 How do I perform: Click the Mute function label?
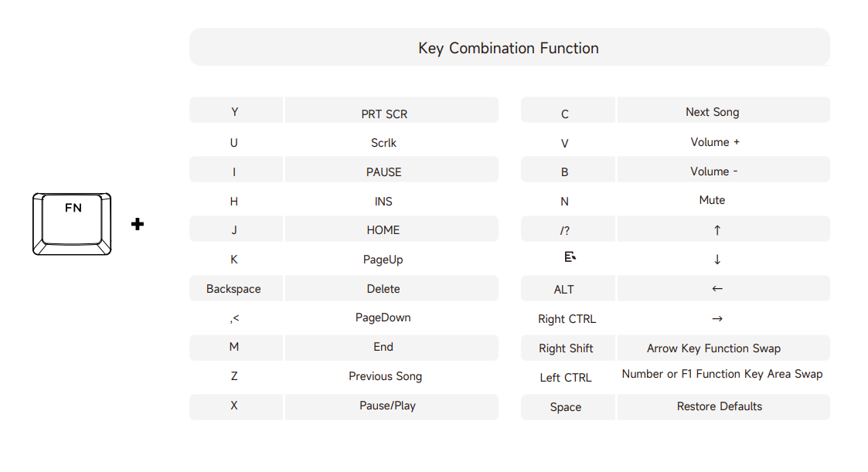click(x=712, y=200)
